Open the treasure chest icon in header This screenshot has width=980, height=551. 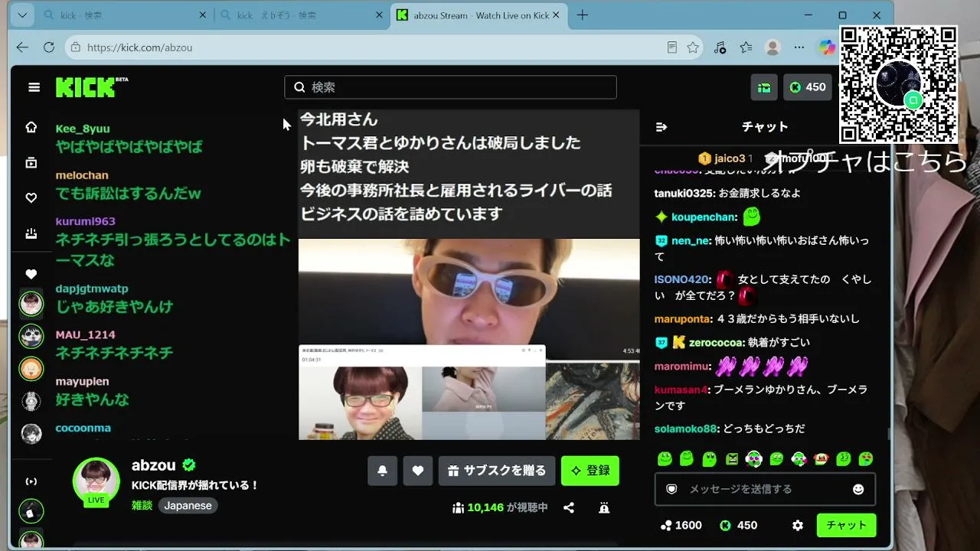tap(764, 87)
